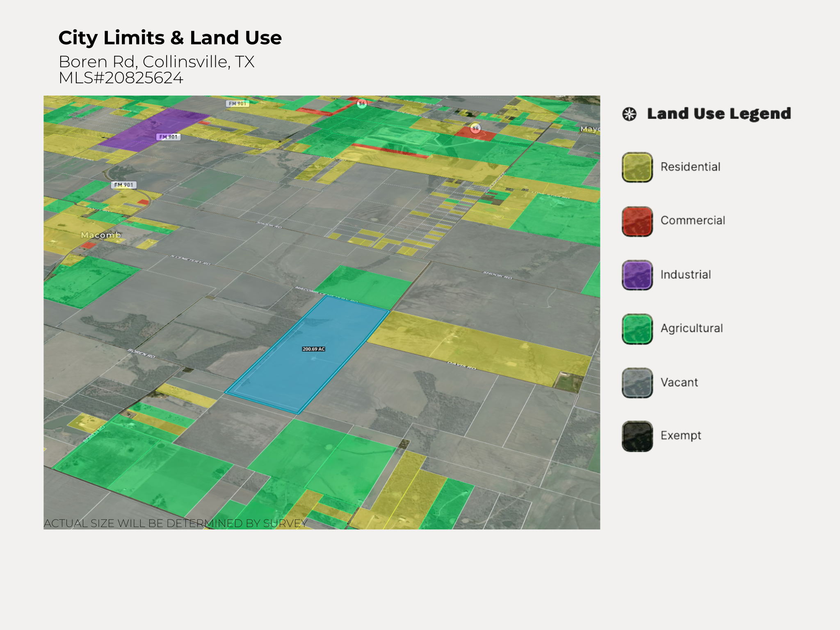
Task: Click the Exempt dark legend swatch
Action: click(637, 436)
